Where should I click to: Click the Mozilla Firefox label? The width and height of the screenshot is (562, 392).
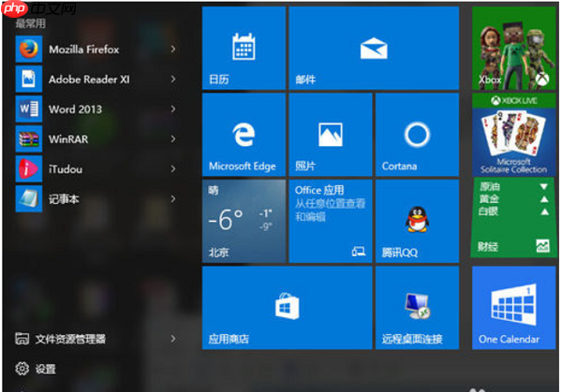84,50
